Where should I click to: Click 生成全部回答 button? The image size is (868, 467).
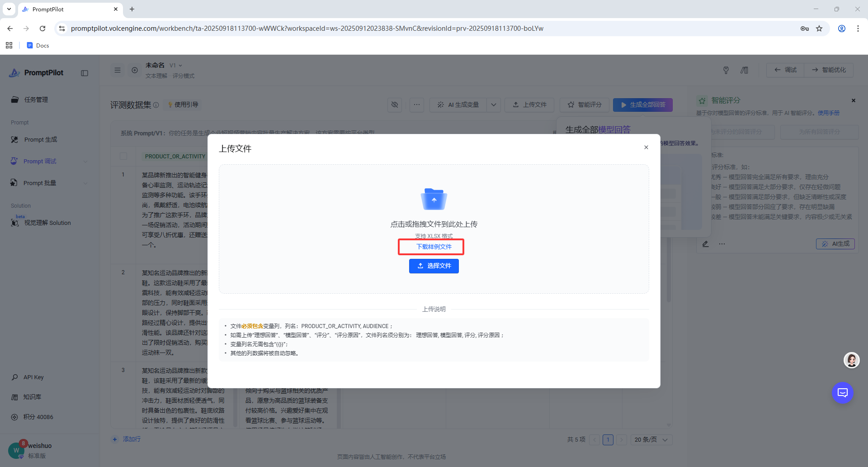point(643,105)
